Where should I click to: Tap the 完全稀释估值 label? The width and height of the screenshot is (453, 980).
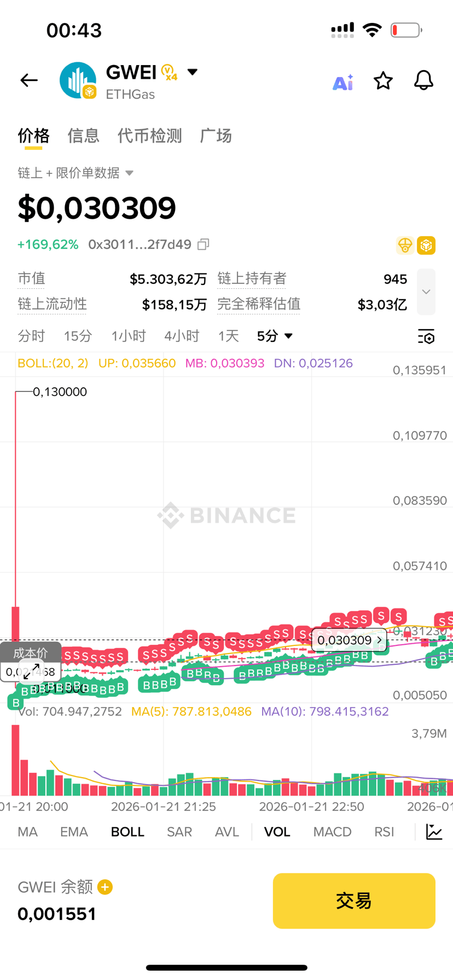pos(259,304)
